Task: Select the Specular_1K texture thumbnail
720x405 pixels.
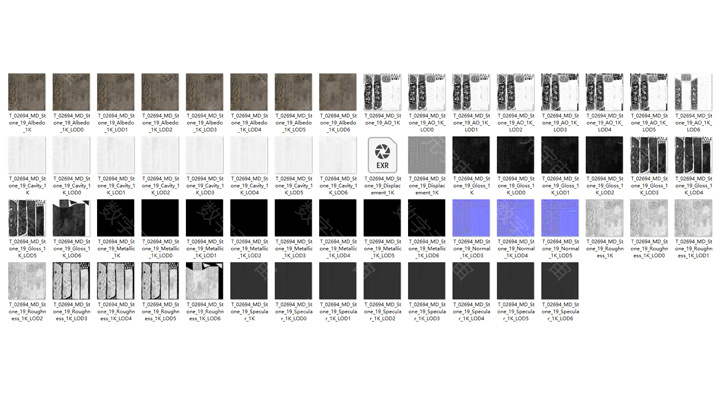Action: point(248,282)
